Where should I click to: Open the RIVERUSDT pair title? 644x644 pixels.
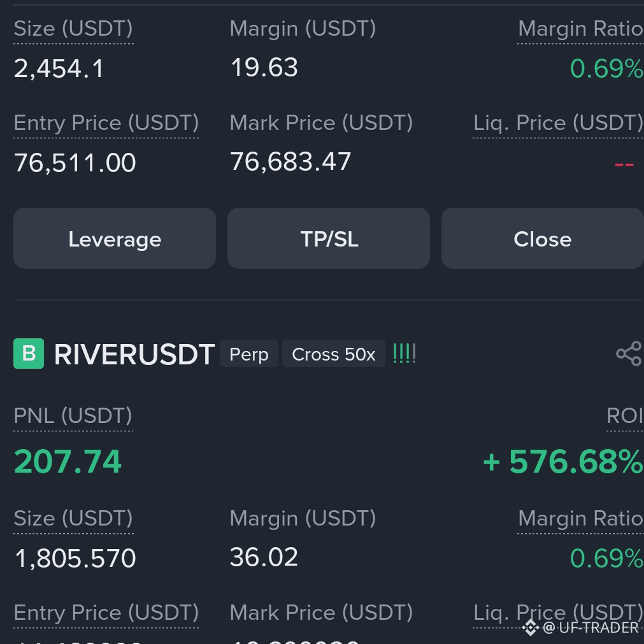tap(134, 354)
